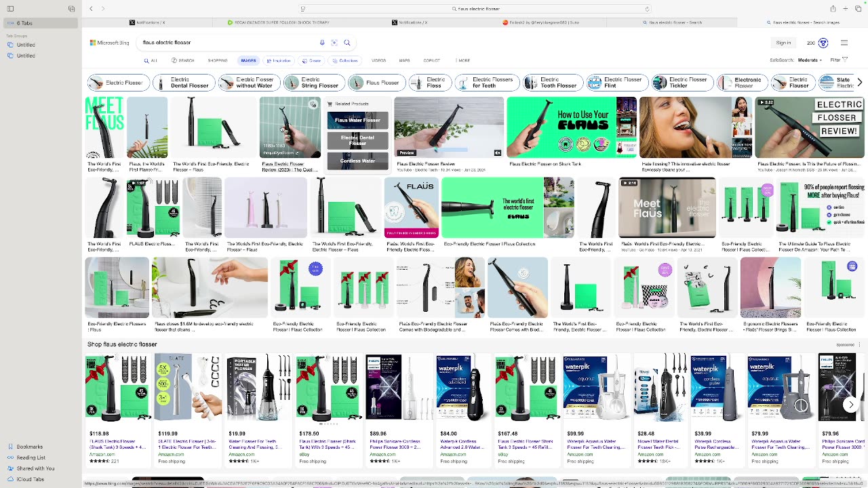Open $28.48 Nicwell Water Dental listing
Screen dimensions: 868x488
tap(660, 409)
